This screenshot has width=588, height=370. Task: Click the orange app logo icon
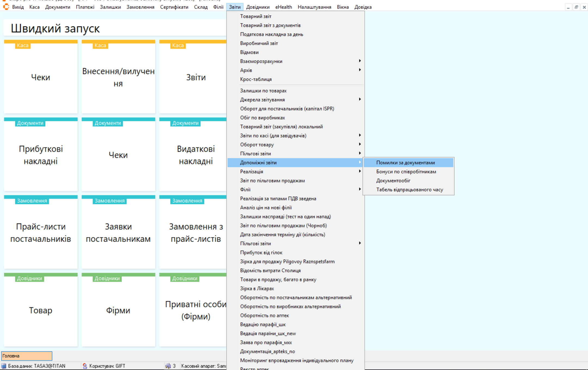6,7
